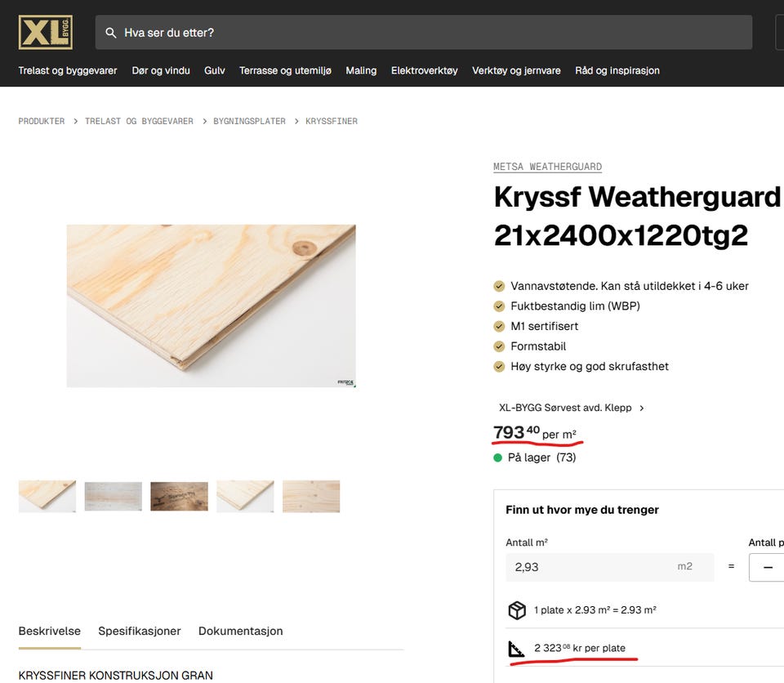Click the price '793 40 per m²'
This screenshot has width=784, height=683.
[x=534, y=432]
